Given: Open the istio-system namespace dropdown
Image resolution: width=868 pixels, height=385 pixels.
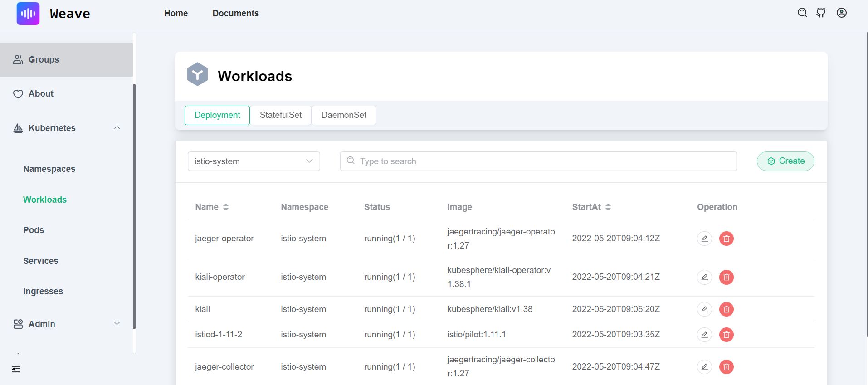Looking at the screenshot, I should [x=254, y=161].
